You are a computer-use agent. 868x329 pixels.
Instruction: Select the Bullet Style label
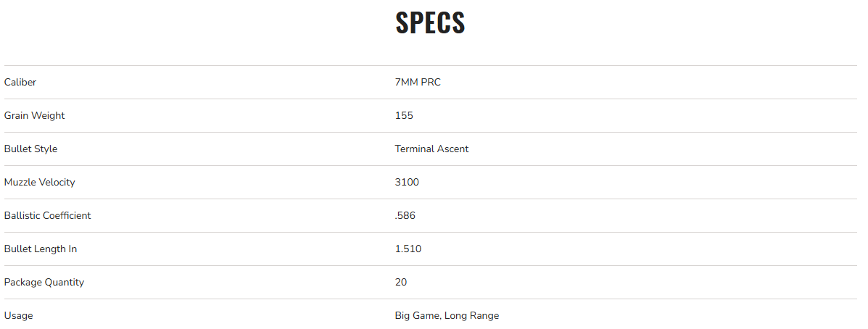(30, 149)
